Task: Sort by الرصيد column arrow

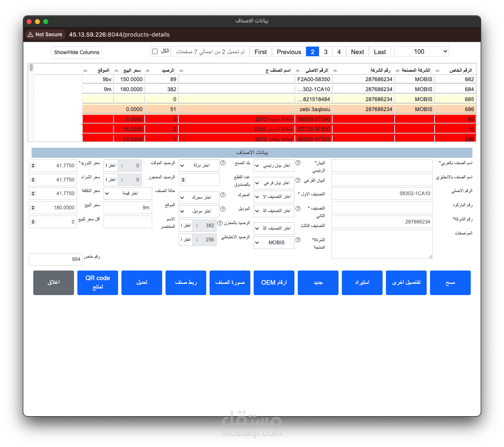Action: pos(148,70)
